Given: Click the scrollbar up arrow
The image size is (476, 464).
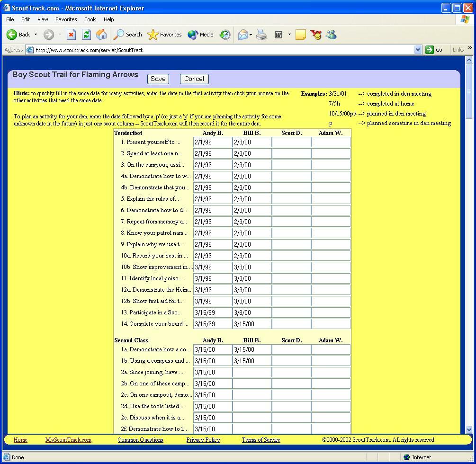Looking at the screenshot, I should point(469,60).
